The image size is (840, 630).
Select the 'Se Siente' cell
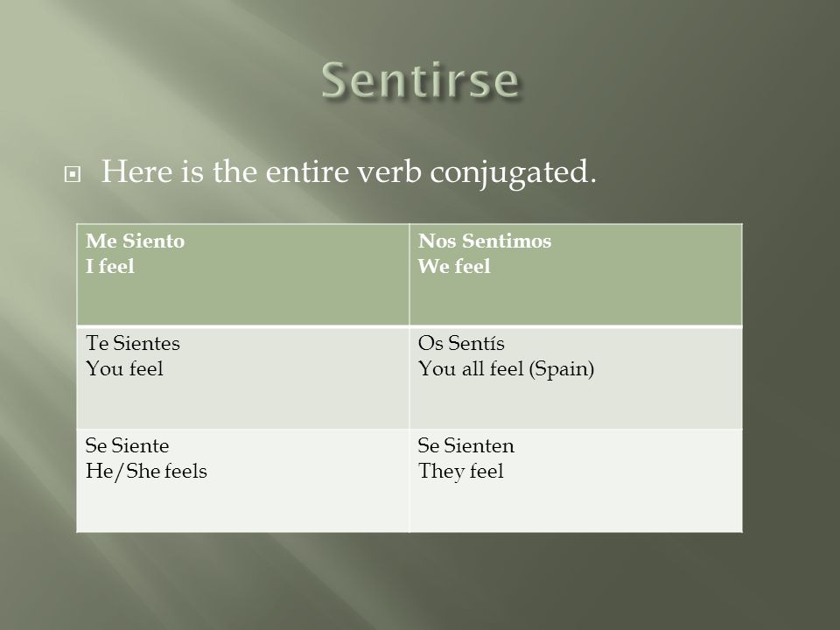(x=243, y=480)
